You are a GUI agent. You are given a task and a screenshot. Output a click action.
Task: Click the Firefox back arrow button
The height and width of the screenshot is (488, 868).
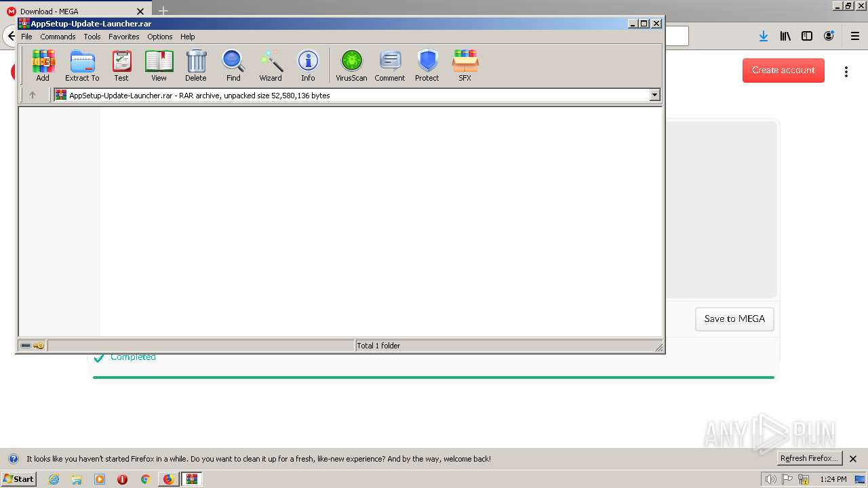point(11,36)
